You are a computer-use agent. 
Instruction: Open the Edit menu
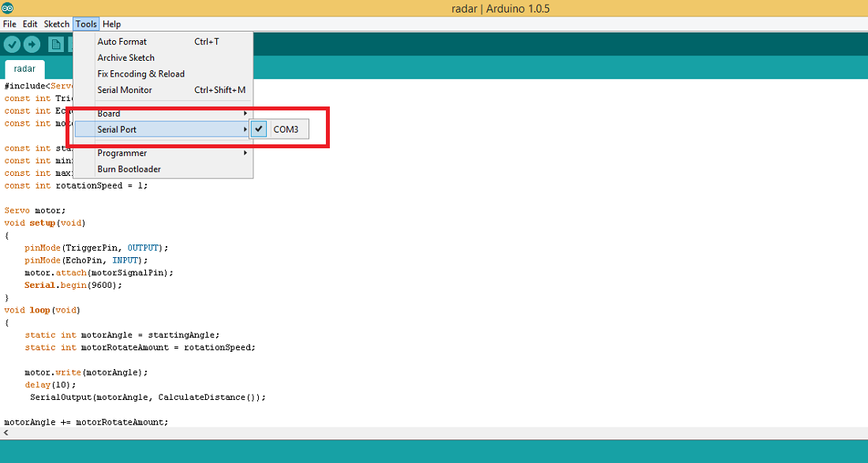pos(30,24)
